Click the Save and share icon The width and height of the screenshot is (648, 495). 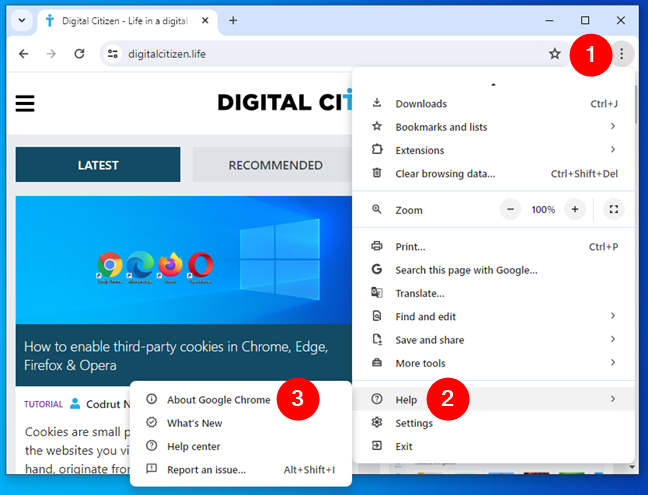(376, 339)
